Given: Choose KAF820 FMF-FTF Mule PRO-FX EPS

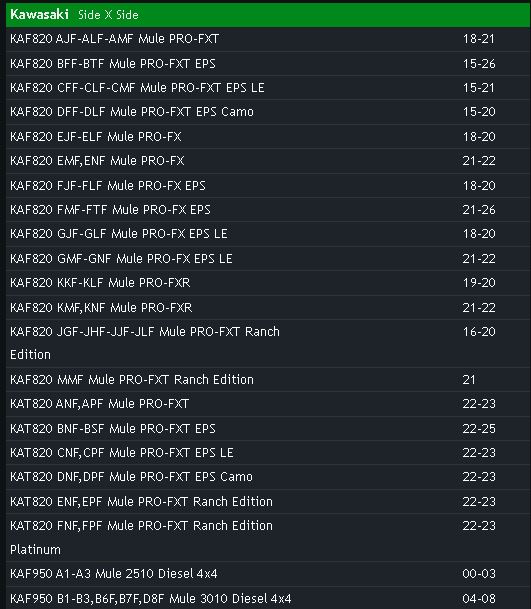Looking at the screenshot, I should click(268, 210).
